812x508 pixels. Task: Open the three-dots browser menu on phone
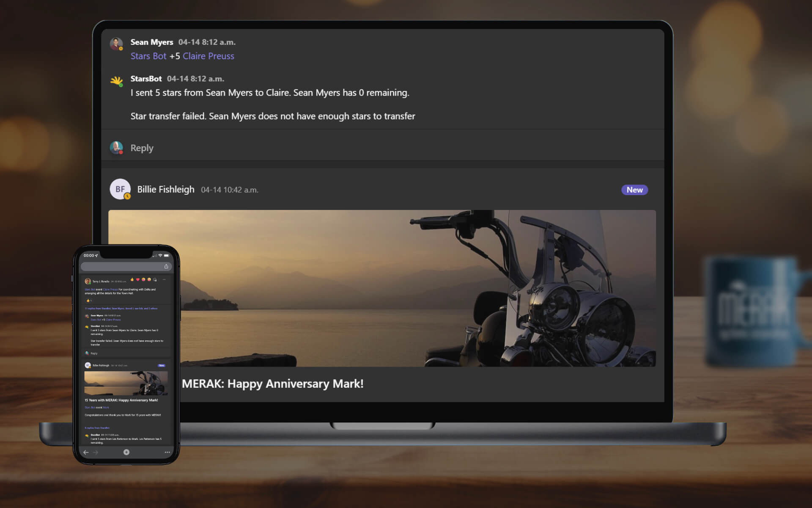pyautogui.click(x=167, y=452)
